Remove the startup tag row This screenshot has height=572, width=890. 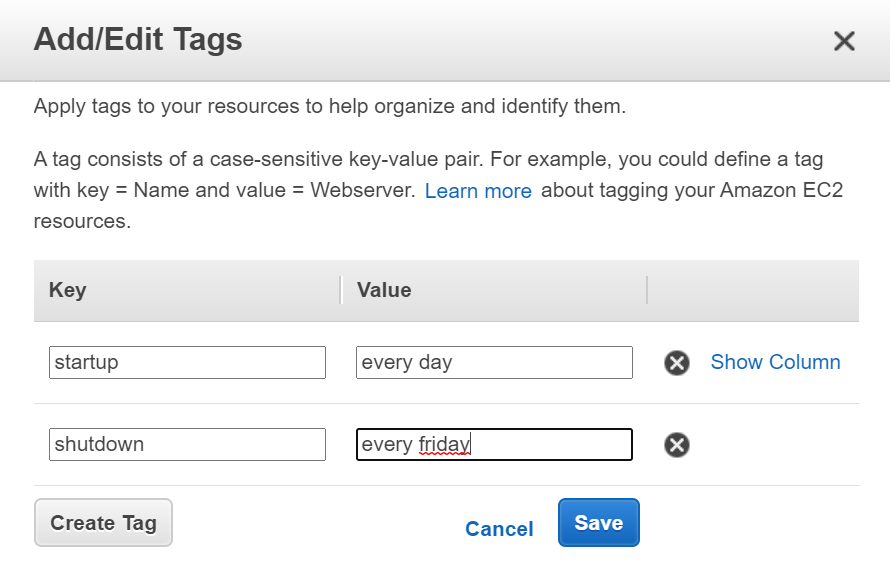pyautogui.click(x=677, y=363)
